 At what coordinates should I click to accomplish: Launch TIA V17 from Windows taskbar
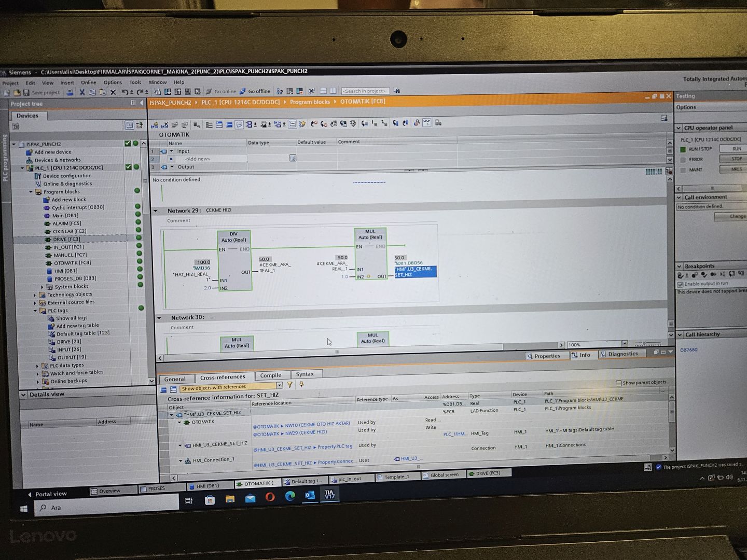[x=329, y=495]
